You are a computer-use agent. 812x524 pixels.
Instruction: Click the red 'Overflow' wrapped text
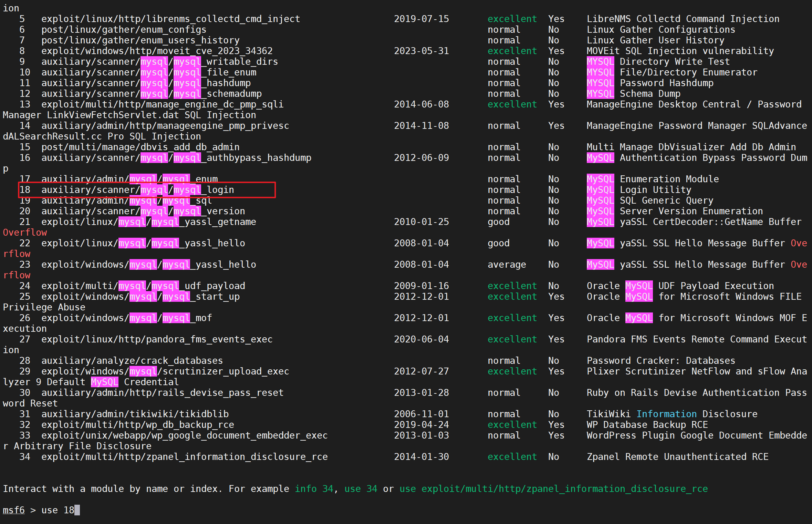pos(25,233)
